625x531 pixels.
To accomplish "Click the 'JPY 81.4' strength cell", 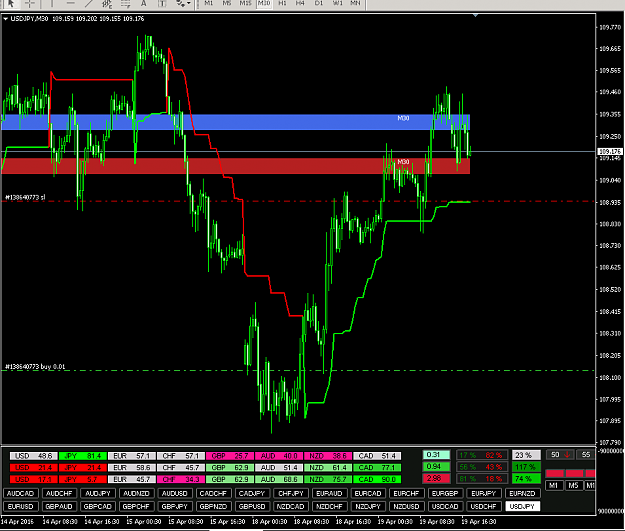I will (83, 456).
